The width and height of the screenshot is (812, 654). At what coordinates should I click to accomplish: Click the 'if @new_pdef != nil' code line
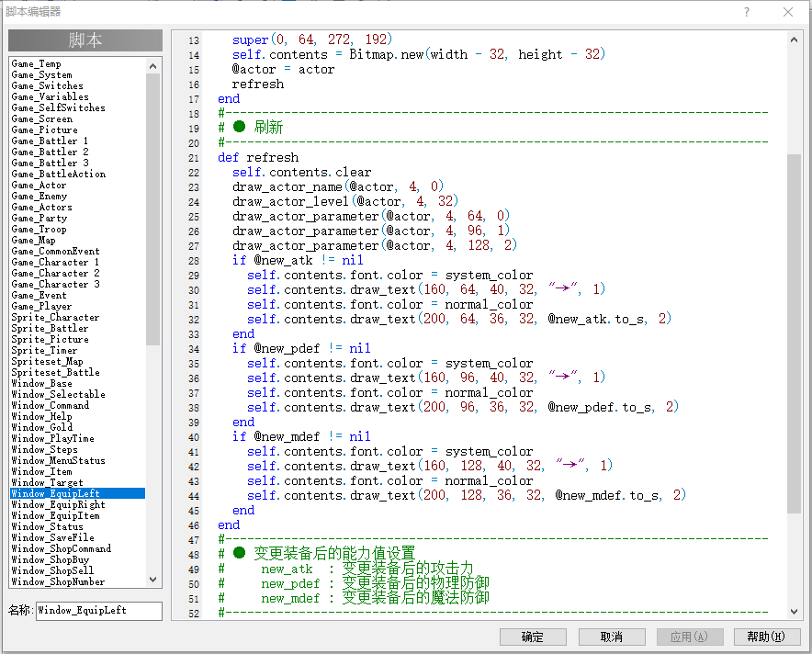pos(301,348)
